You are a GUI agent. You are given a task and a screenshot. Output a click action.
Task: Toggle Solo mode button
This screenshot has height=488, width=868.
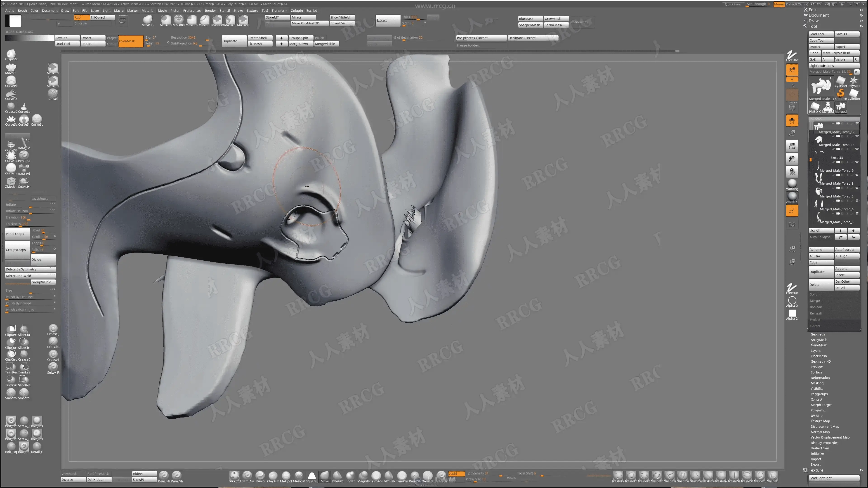(x=792, y=120)
